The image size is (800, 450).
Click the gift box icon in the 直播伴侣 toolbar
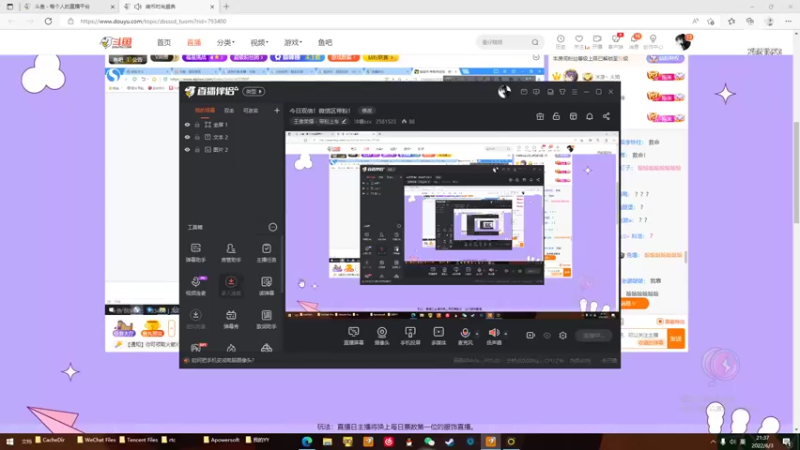[540, 116]
